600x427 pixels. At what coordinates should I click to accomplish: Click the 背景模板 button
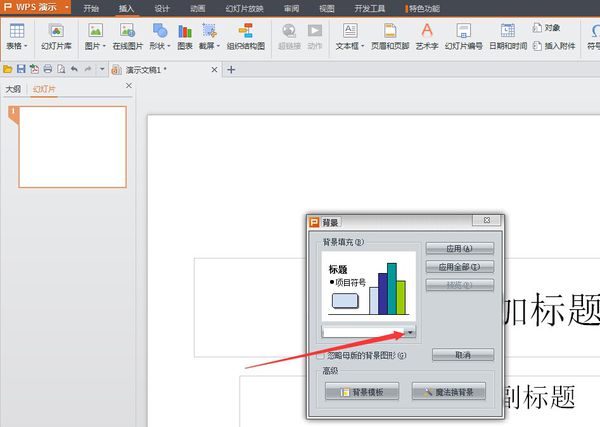pos(361,392)
